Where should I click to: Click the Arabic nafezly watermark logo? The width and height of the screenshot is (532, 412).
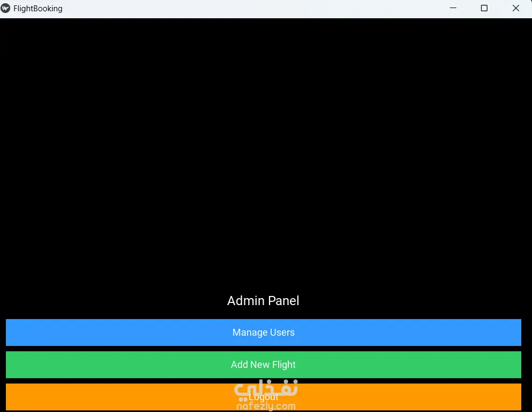coord(266,389)
